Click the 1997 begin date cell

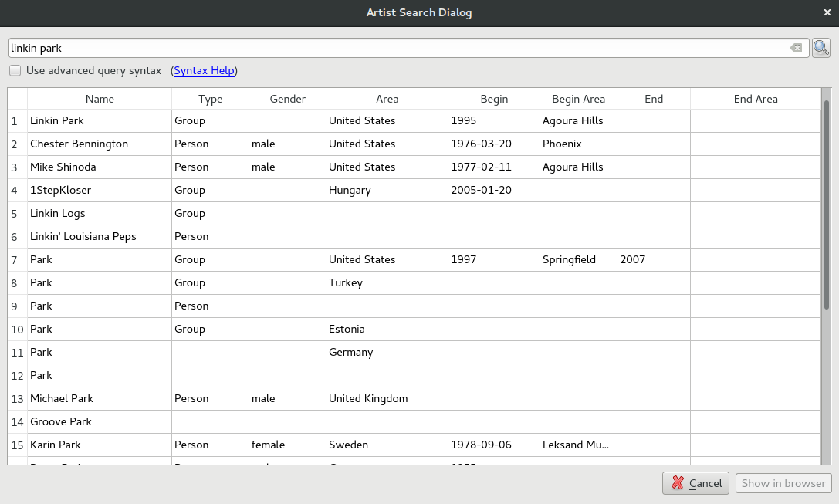pyautogui.click(x=494, y=259)
